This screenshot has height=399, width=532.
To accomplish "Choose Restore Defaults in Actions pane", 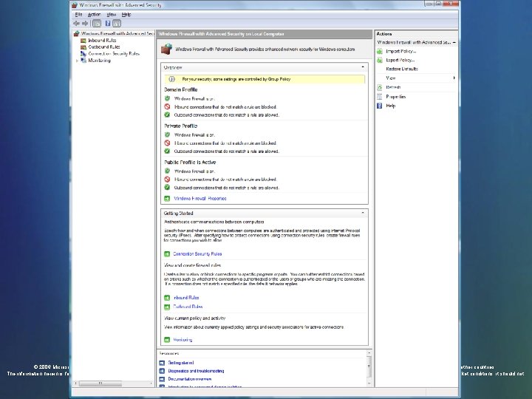I will click(x=402, y=69).
